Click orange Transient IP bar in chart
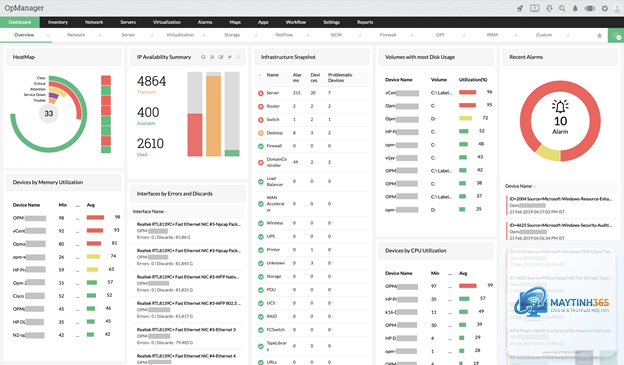The image size is (624, 365). coord(213,115)
